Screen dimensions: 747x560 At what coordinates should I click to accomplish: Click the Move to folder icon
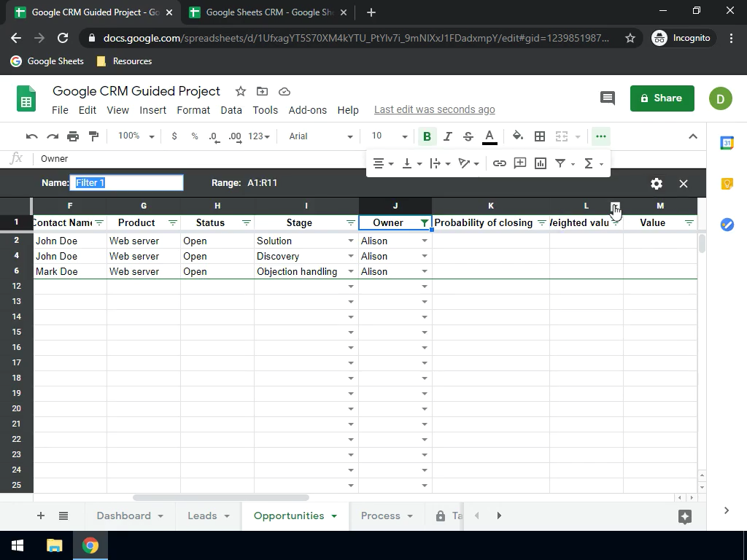pyautogui.click(x=262, y=91)
